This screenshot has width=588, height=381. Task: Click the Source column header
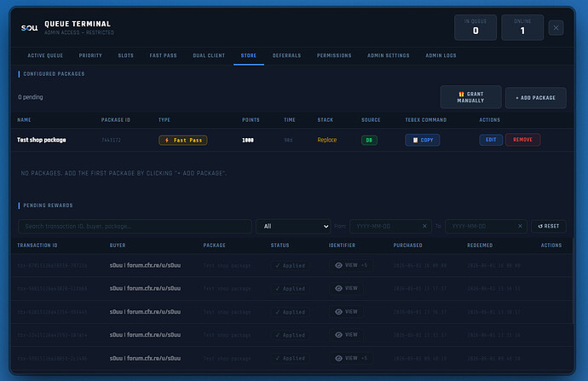pyautogui.click(x=371, y=120)
